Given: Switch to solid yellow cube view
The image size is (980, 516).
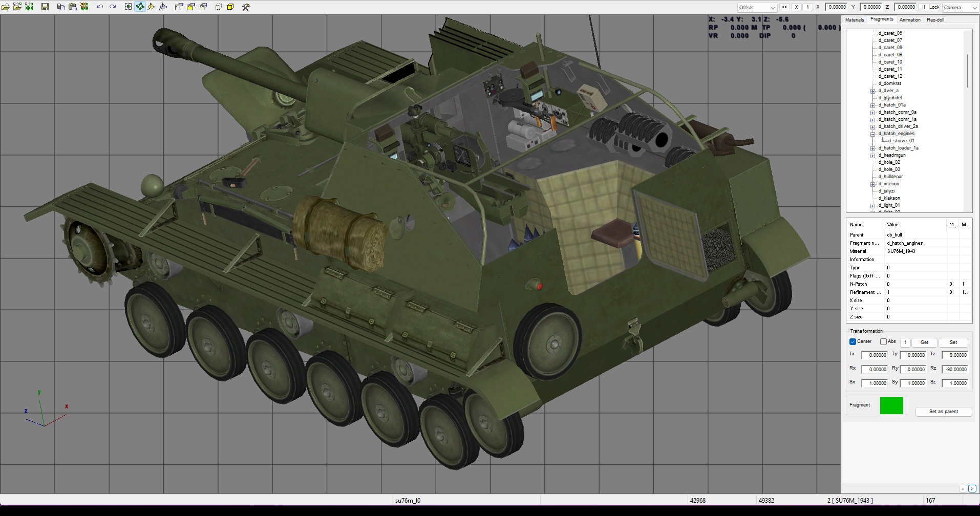Looking at the screenshot, I should 230,7.
